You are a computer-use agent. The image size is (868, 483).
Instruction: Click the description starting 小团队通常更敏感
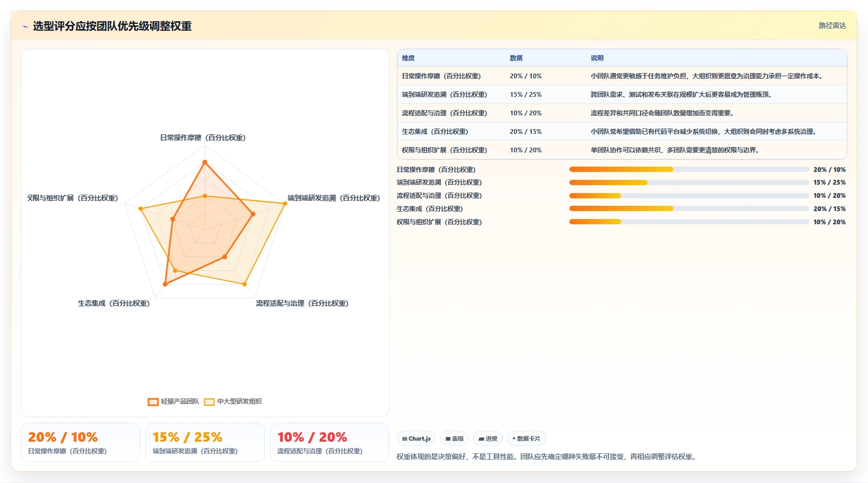(708, 76)
